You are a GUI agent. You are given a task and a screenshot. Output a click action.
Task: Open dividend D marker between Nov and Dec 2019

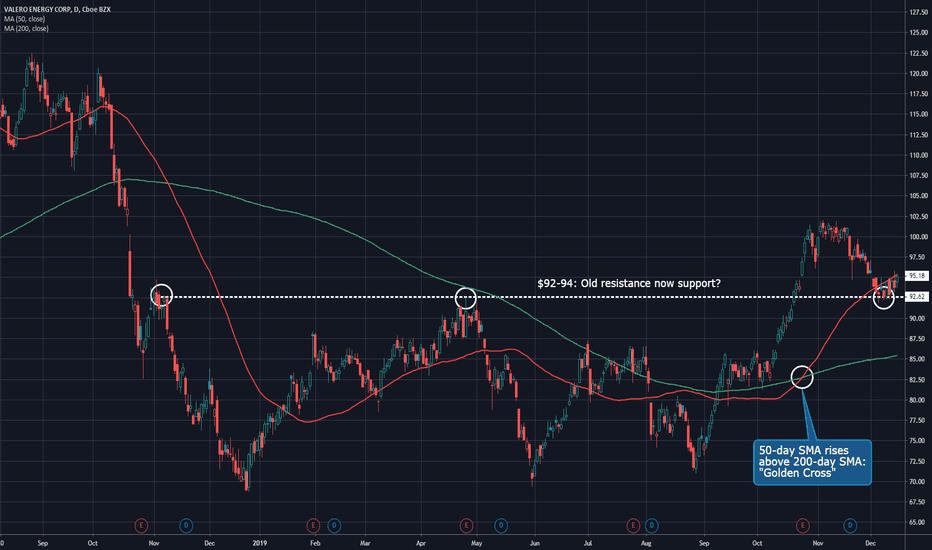click(x=850, y=526)
